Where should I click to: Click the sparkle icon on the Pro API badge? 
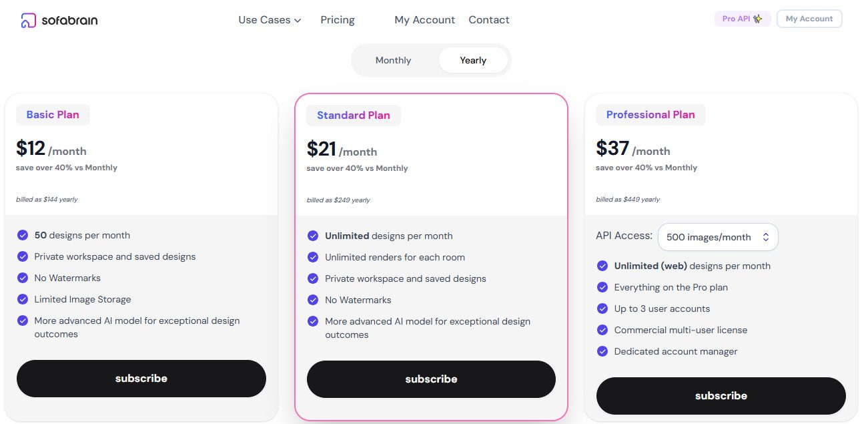(756, 19)
